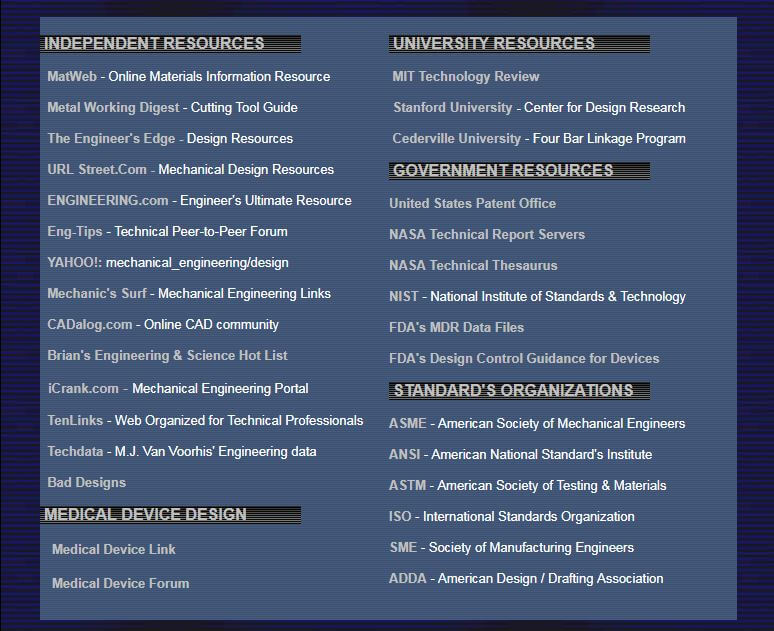Screen dimensions: 774x631
Task: Open NASA Technical Thesaurus link
Action: tap(473, 266)
